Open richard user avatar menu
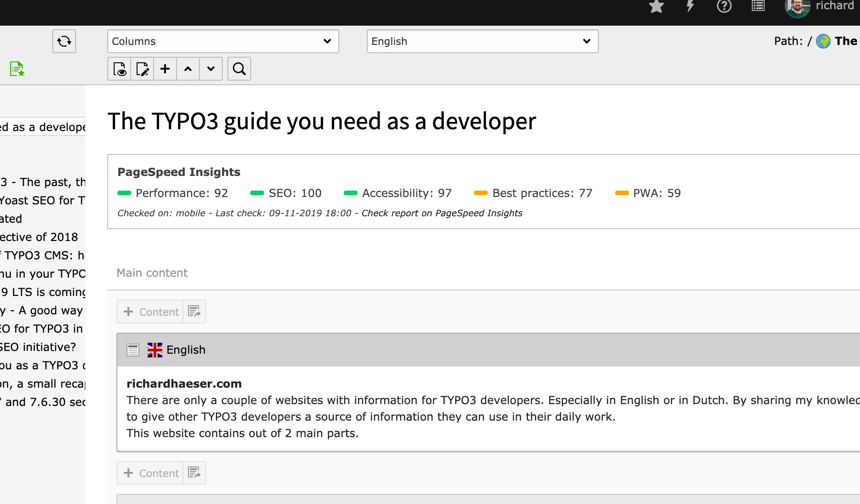860x504 pixels. coord(797,7)
